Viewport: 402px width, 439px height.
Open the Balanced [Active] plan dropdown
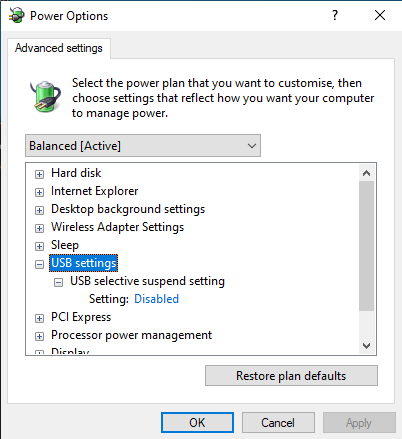coord(143,146)
